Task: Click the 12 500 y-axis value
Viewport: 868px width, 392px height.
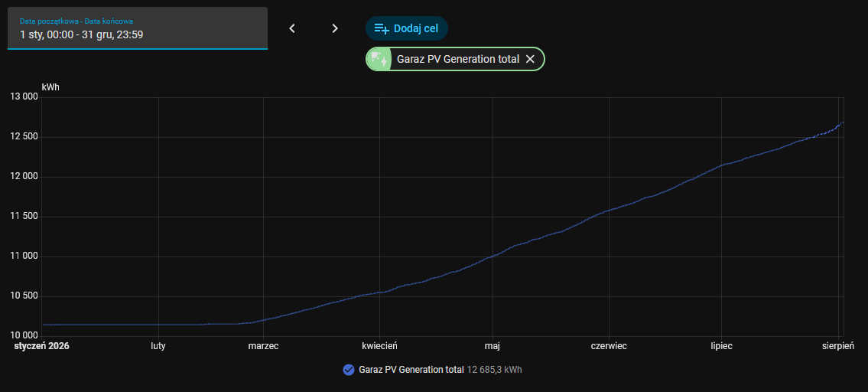Action: pos(24,137)
